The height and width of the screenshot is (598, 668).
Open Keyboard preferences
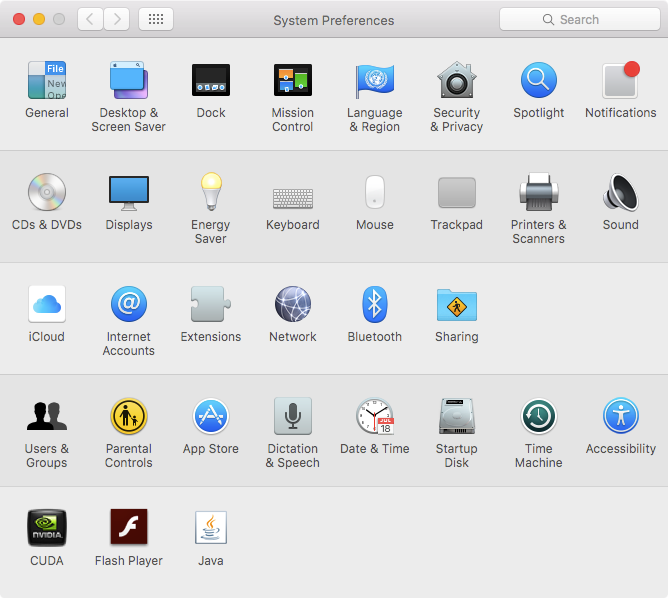293,193
